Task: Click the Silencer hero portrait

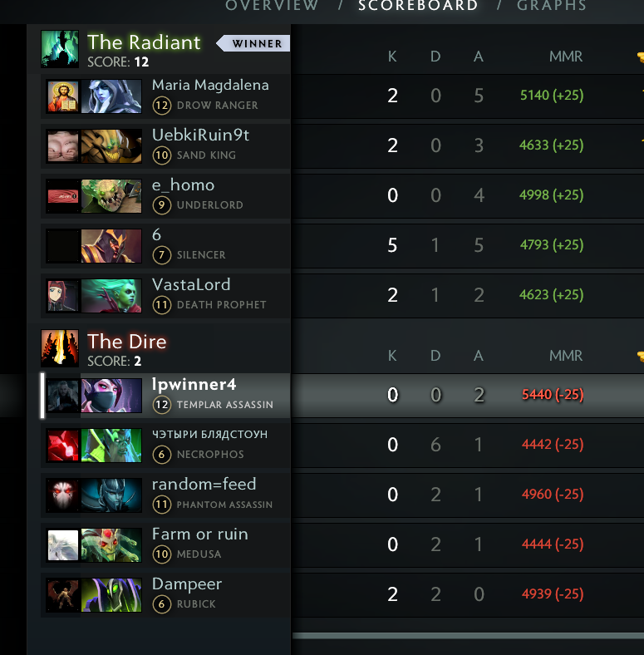Action: coord(111,246)
